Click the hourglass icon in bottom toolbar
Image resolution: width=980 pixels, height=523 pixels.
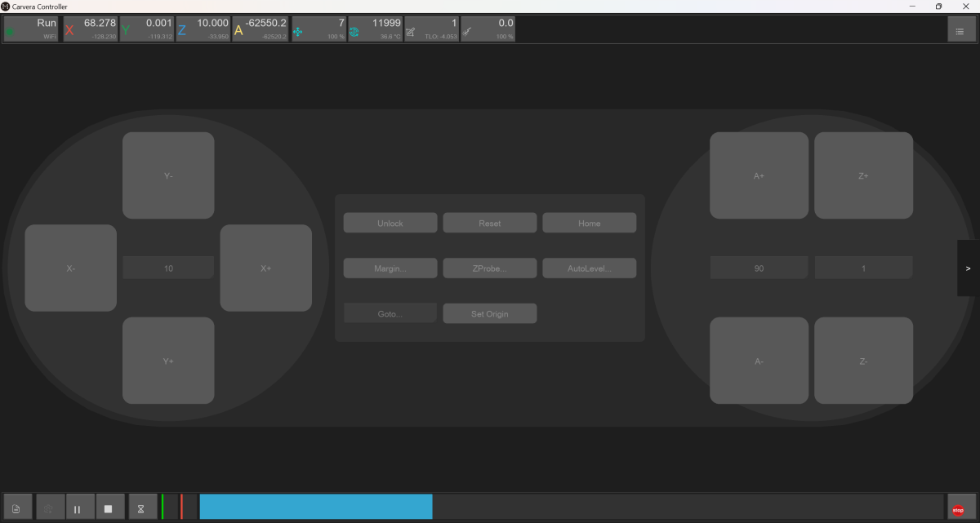tap(140, 509)
